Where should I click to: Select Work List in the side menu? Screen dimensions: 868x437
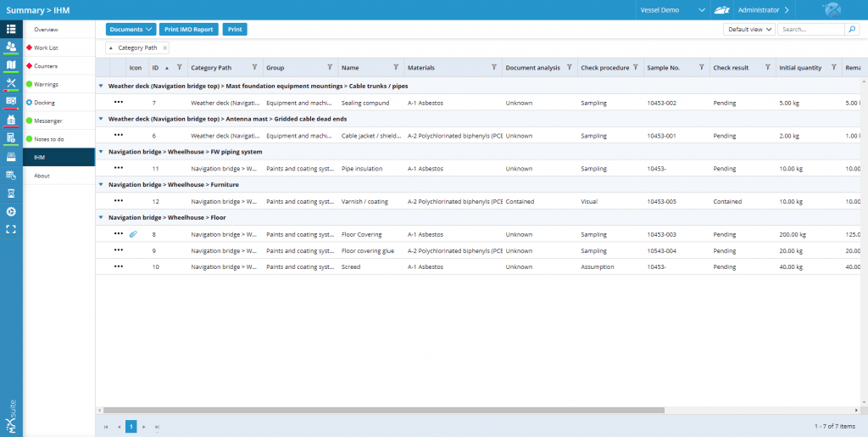46,48
